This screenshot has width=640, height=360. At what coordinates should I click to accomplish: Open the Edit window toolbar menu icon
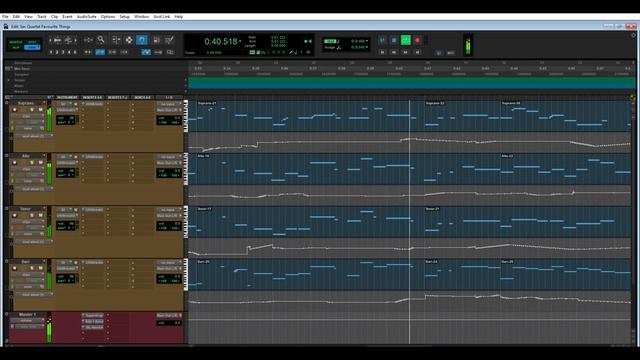(633, 36)
